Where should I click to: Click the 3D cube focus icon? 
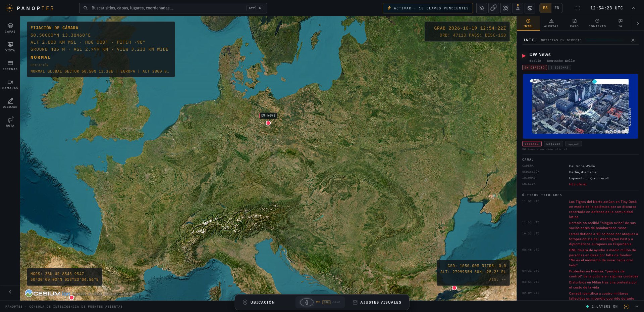(x=506, y=8)
